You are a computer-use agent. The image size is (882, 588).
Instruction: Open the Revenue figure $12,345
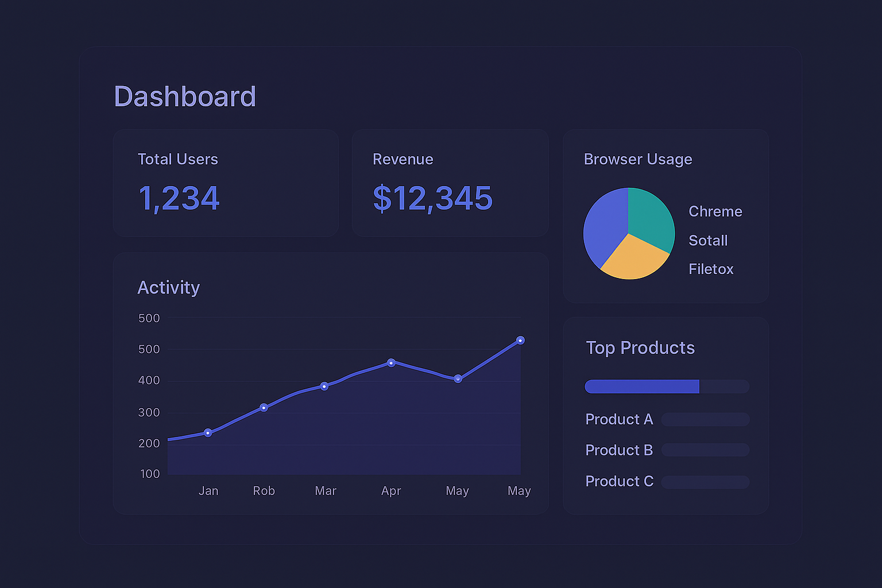[x=432, y=199]
